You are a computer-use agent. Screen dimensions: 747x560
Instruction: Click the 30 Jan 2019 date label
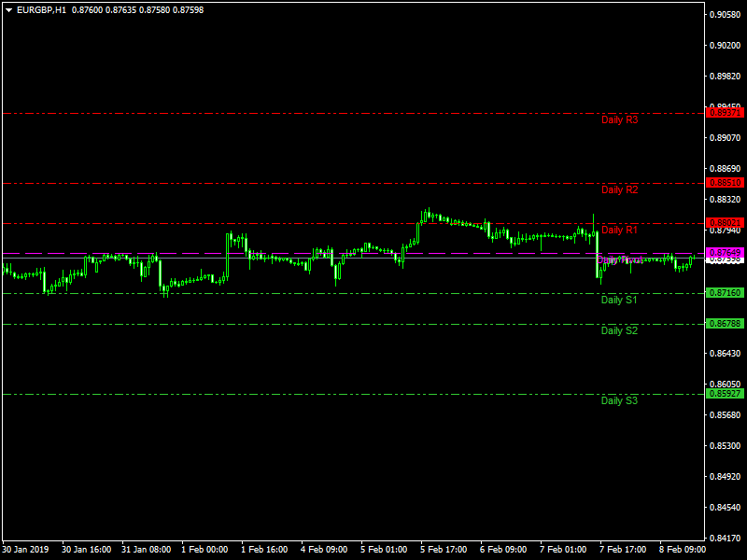[27, 550]
